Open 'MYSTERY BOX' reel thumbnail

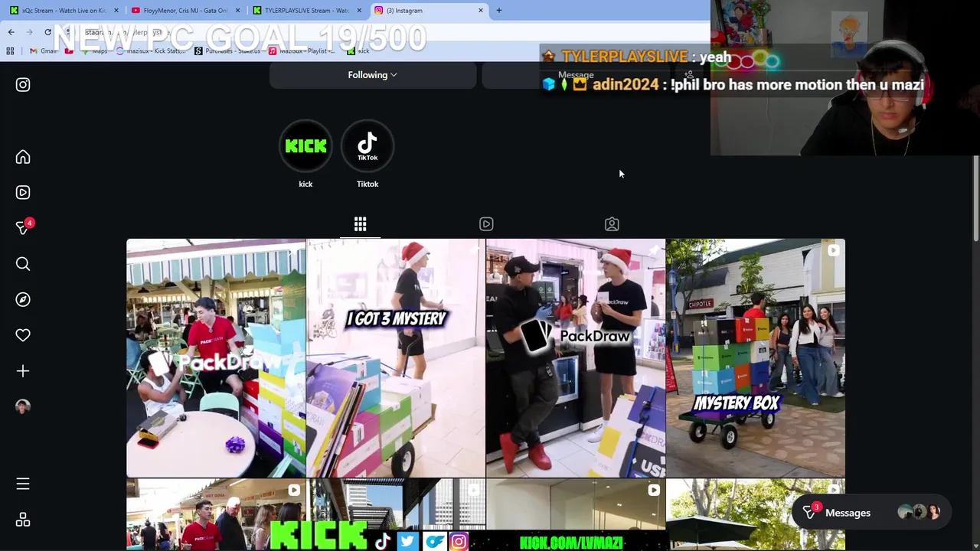coord(756,358)
